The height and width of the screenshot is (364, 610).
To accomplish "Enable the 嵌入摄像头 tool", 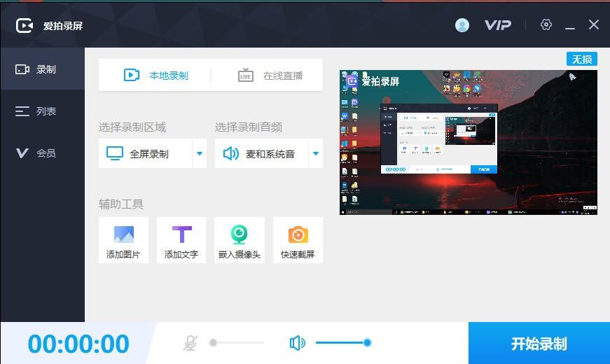I will (x=240, y=240).
